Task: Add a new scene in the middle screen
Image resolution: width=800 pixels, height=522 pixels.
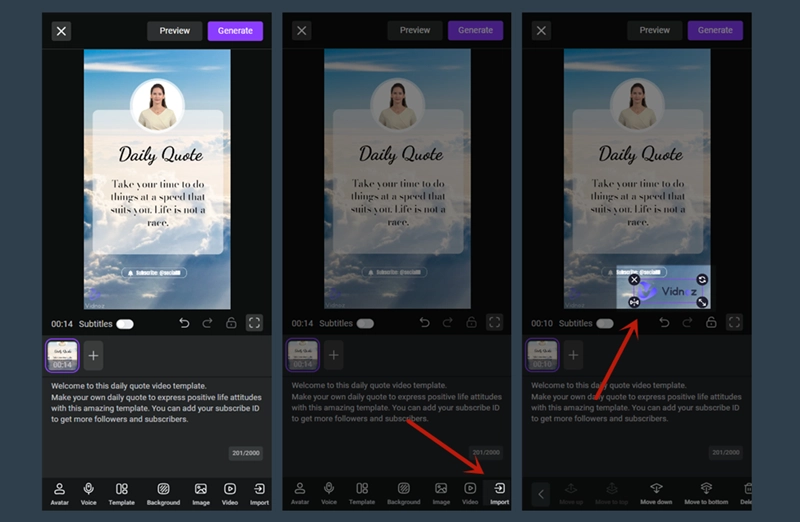Action: click(x=334, y=355)
